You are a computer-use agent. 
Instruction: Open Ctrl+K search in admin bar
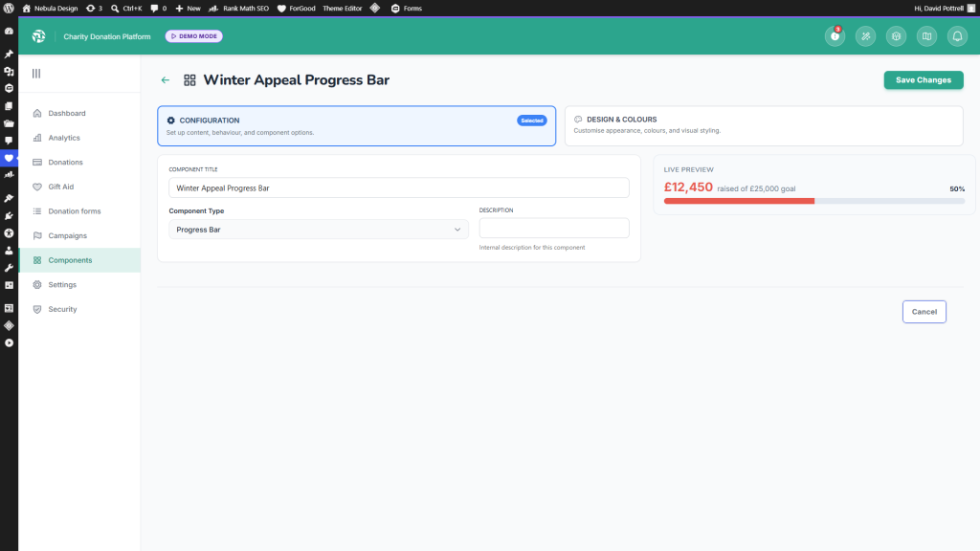coord(126,8)
